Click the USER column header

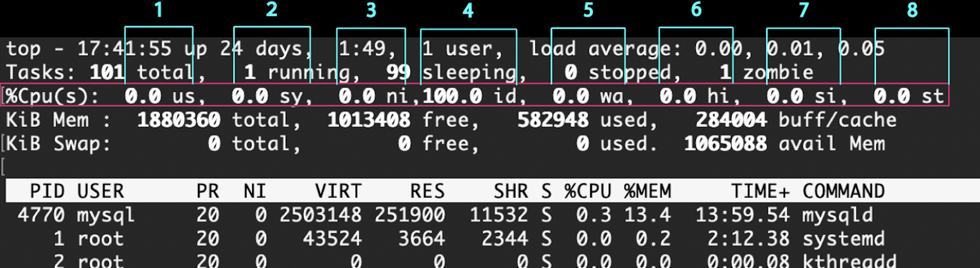point(101,191)
